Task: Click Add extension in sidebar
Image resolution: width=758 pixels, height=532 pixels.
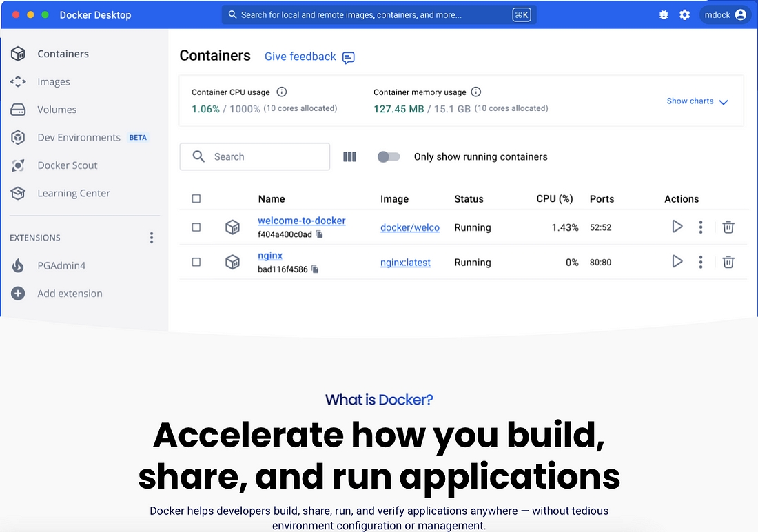Action: (x=70, y=294)
